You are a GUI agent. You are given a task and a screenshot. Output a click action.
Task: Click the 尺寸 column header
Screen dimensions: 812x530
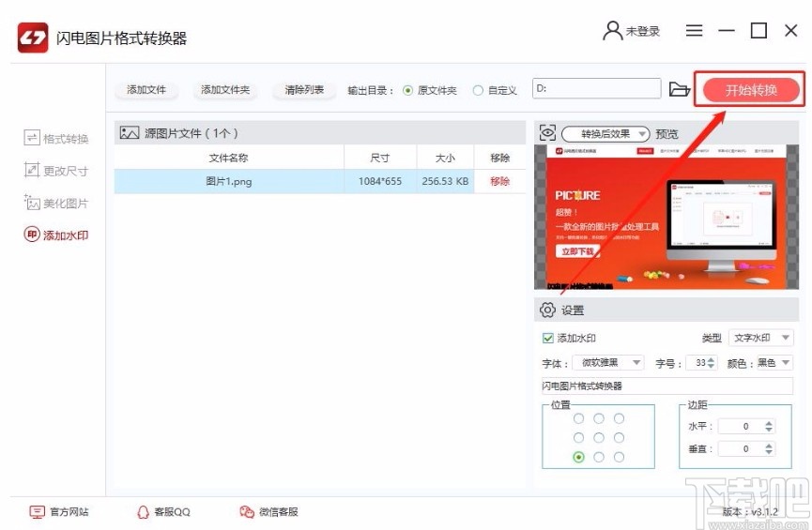[380, 158]
